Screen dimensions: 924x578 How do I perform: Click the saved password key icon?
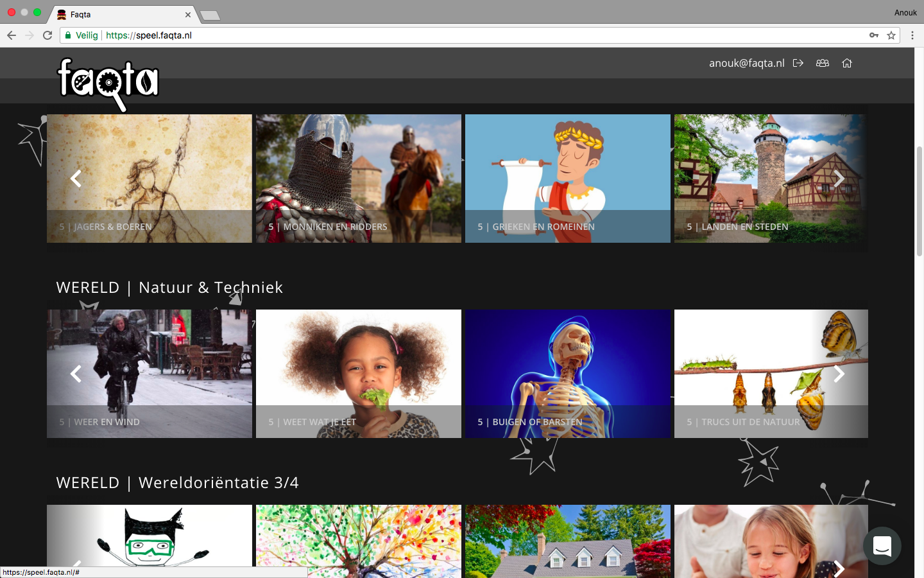tap(874, 35)
